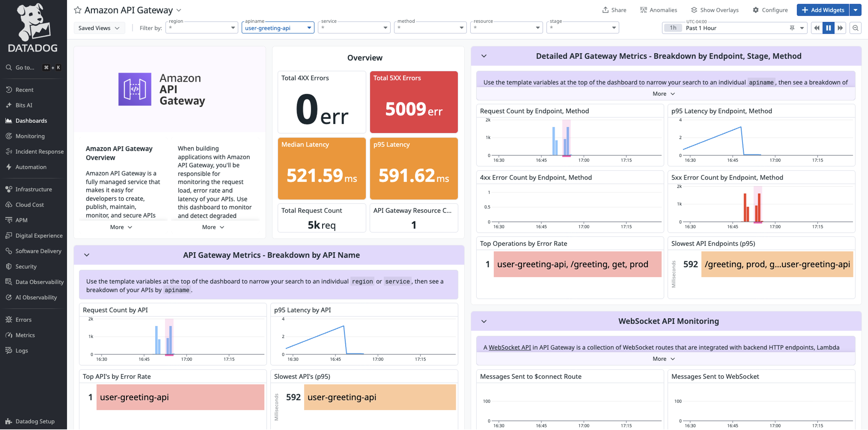Click the Total 4XX Errors widget

322,102
